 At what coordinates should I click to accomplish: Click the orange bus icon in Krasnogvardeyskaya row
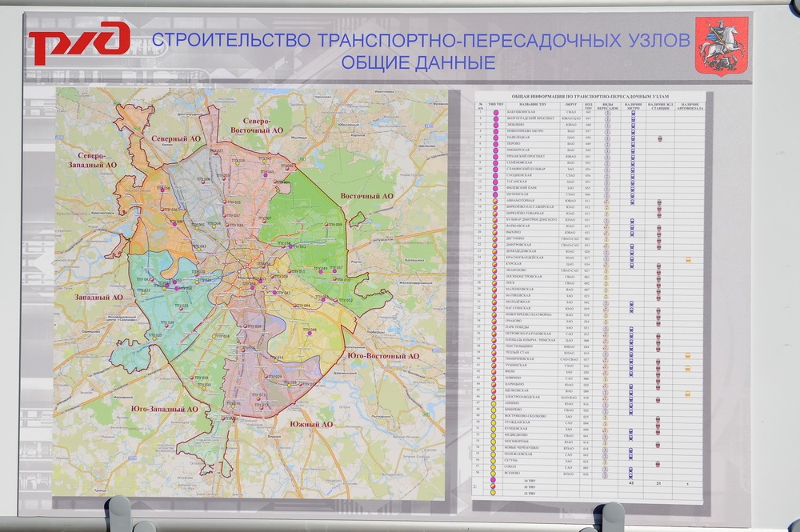point(688,261)
